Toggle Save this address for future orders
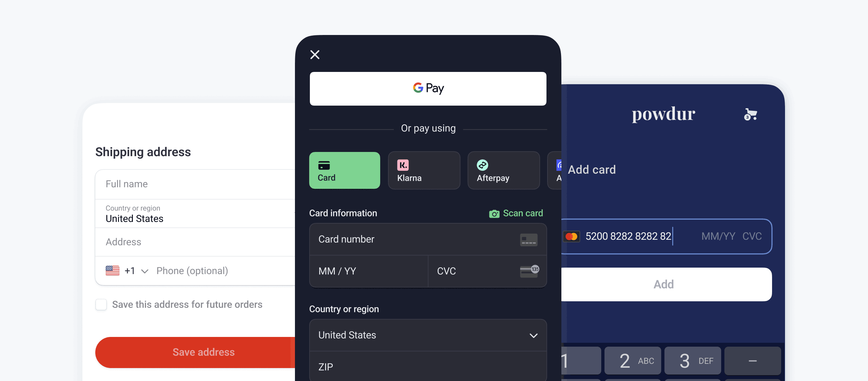The image size is (868, 381). (101, 304)
